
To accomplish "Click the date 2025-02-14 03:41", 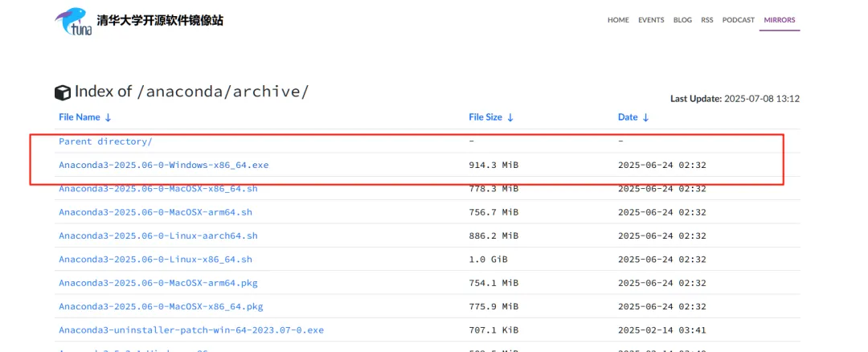I will (662, 329).
